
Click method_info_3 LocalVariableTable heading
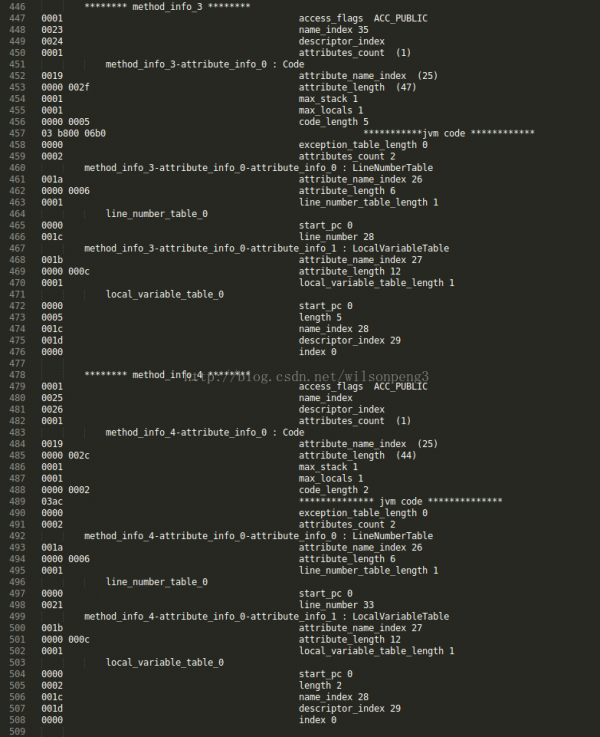coord(266,248)
